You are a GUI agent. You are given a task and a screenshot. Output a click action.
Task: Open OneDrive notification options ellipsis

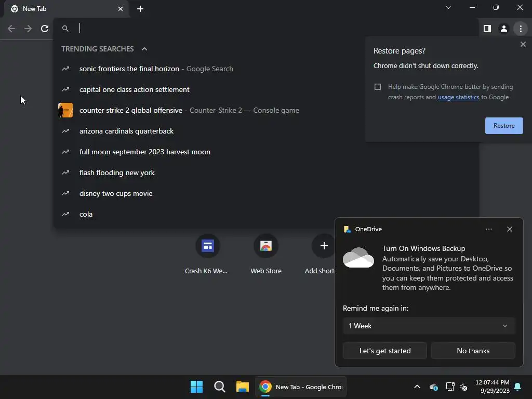[x=488, y=229]
